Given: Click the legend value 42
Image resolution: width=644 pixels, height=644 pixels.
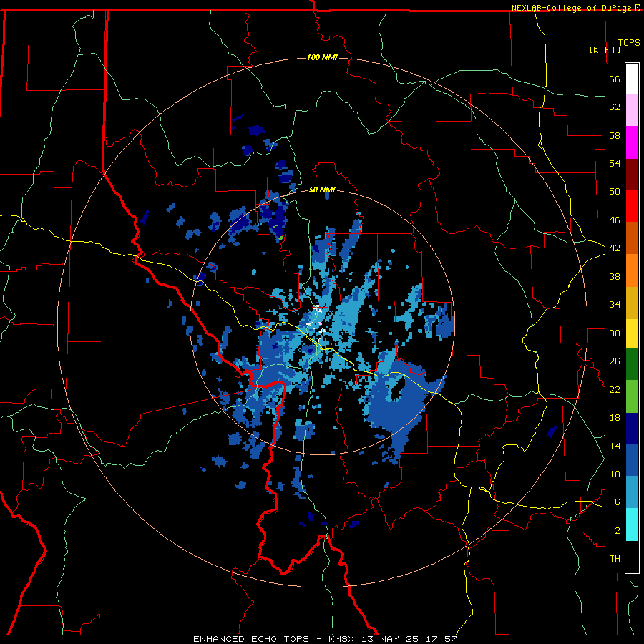Looking at the screenshot, I should 615,248.
